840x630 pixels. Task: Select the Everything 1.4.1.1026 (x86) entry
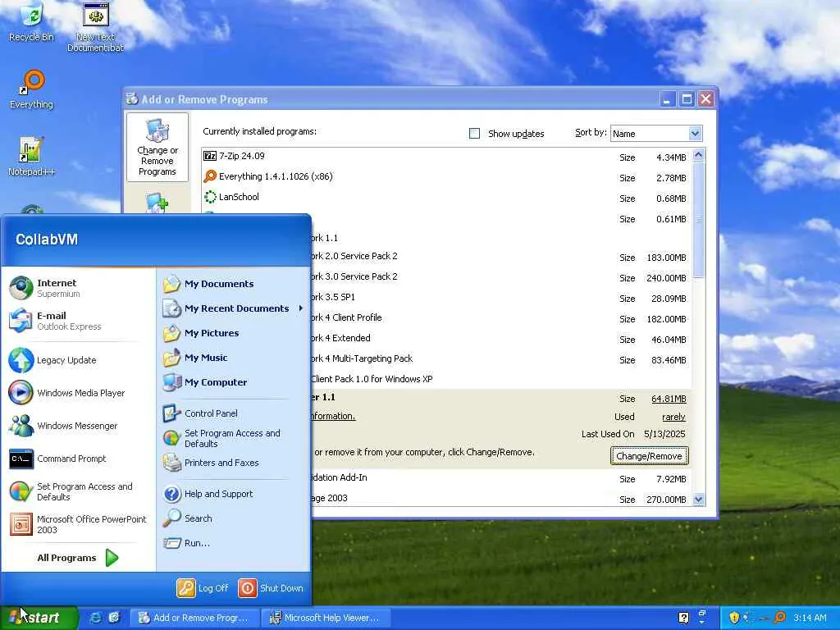point(447,177)
